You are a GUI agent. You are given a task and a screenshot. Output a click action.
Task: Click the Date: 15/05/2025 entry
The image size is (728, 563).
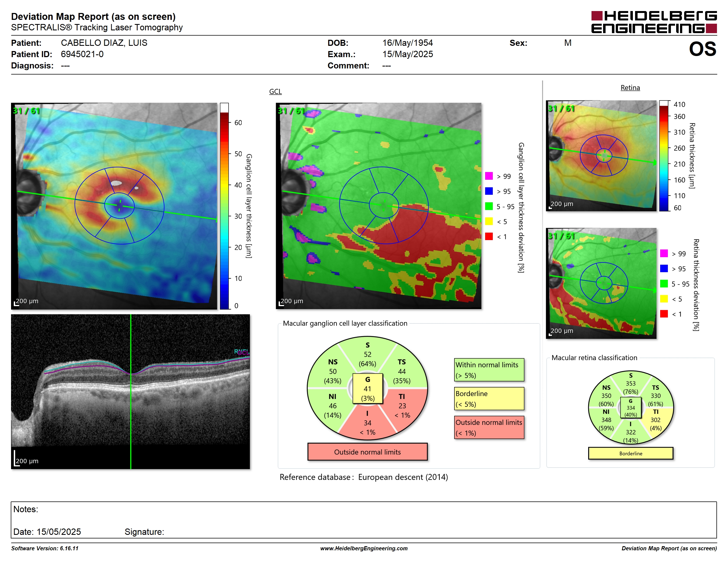[47, 532]
